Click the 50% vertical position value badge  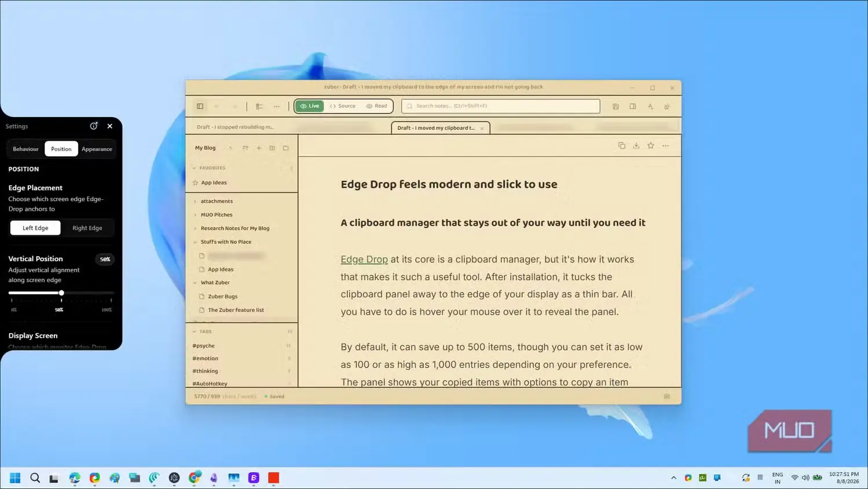click(105, 260)
